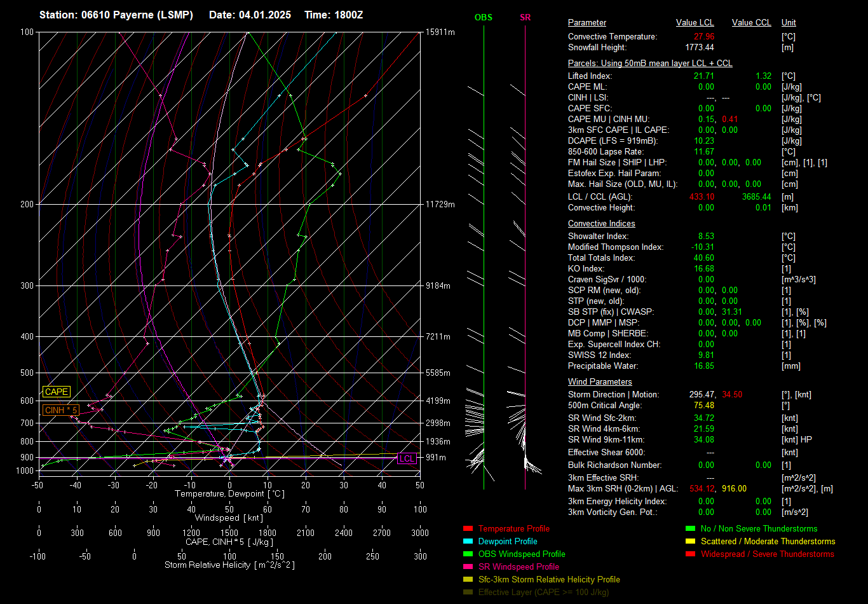Click the Value CCL column heading
This screenshot has height=604, width=868.
pos(752,22)
